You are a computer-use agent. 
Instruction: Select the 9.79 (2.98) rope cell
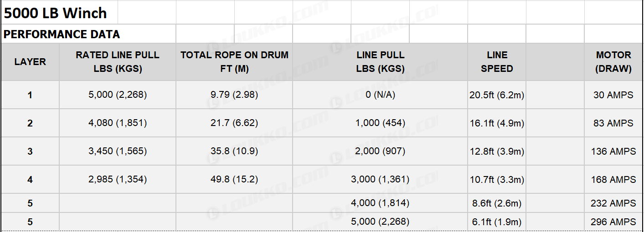tap(234, 95)
